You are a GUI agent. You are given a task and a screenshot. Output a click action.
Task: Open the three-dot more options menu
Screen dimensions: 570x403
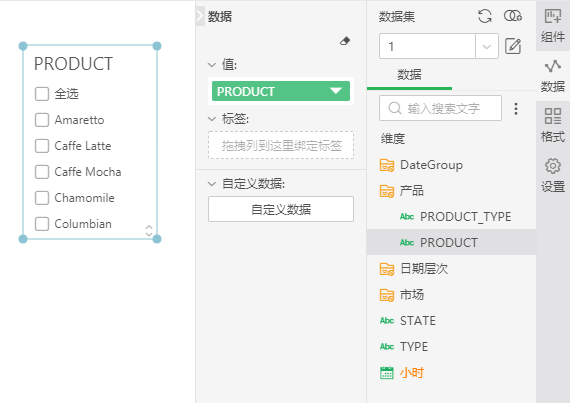(x=516, y=109)
